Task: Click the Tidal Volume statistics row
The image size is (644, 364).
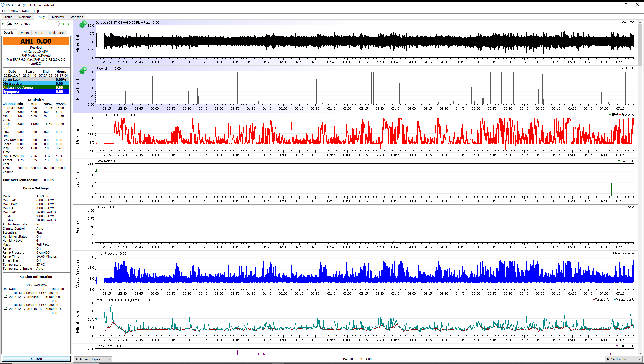Action: click(x=36, y=170)
